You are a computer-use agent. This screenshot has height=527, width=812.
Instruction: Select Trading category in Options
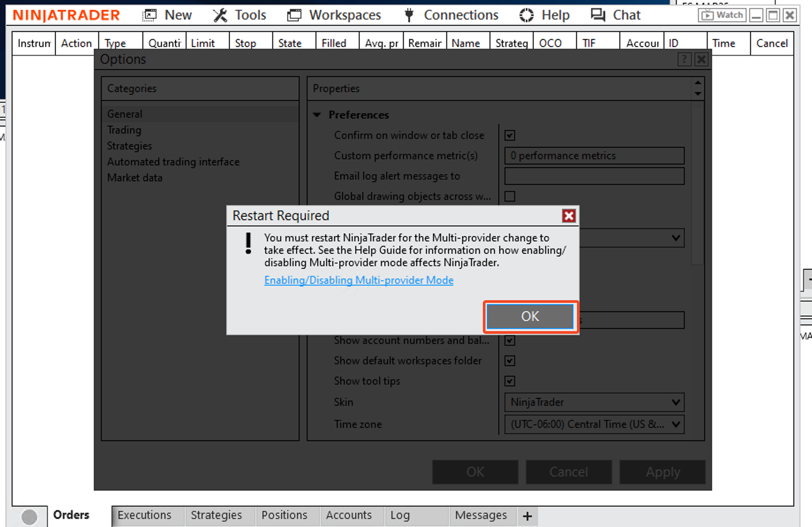click(x=124, y=130)
